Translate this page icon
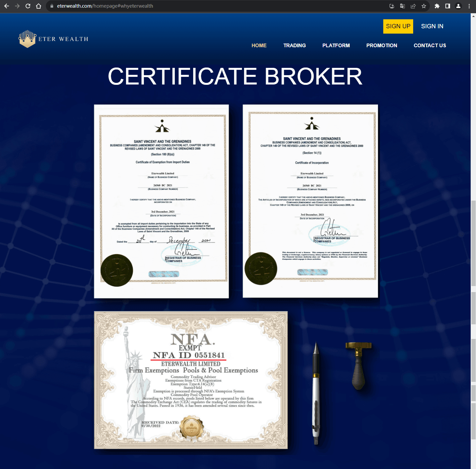Screen dimensions: 476x469 point(403,6)
